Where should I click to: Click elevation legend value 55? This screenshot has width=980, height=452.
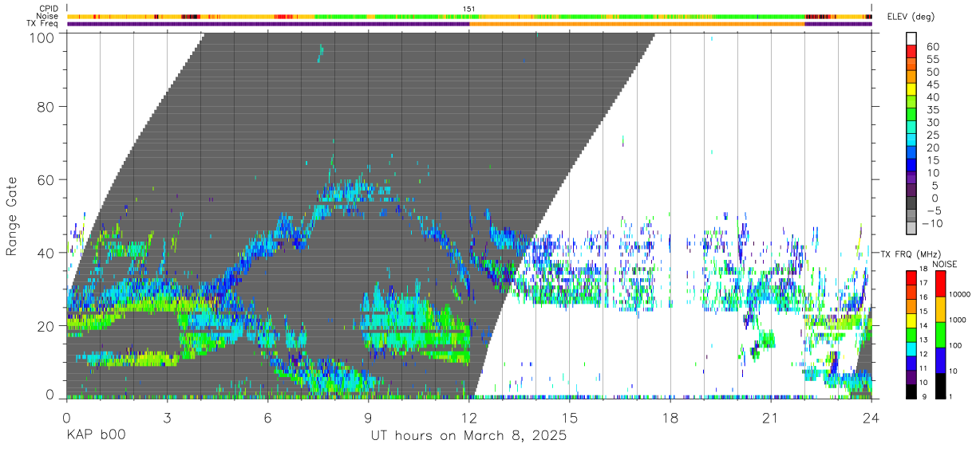[x=933, y=59]
